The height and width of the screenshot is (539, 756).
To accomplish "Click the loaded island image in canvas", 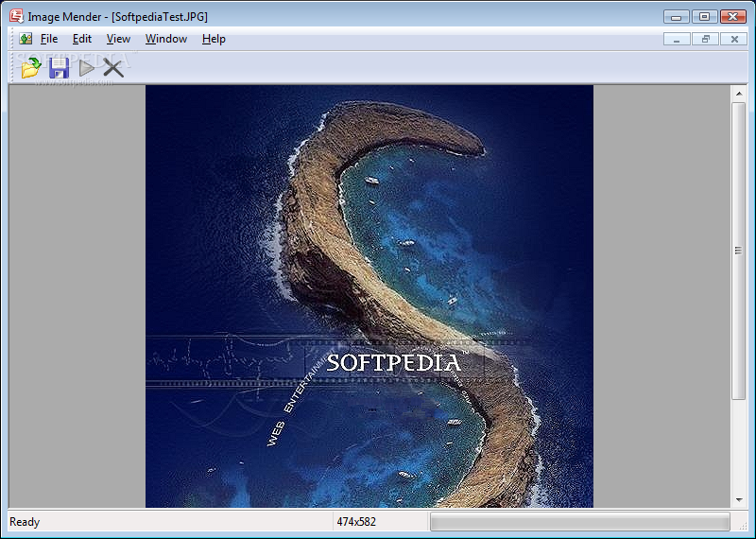I will click(369, 296).
